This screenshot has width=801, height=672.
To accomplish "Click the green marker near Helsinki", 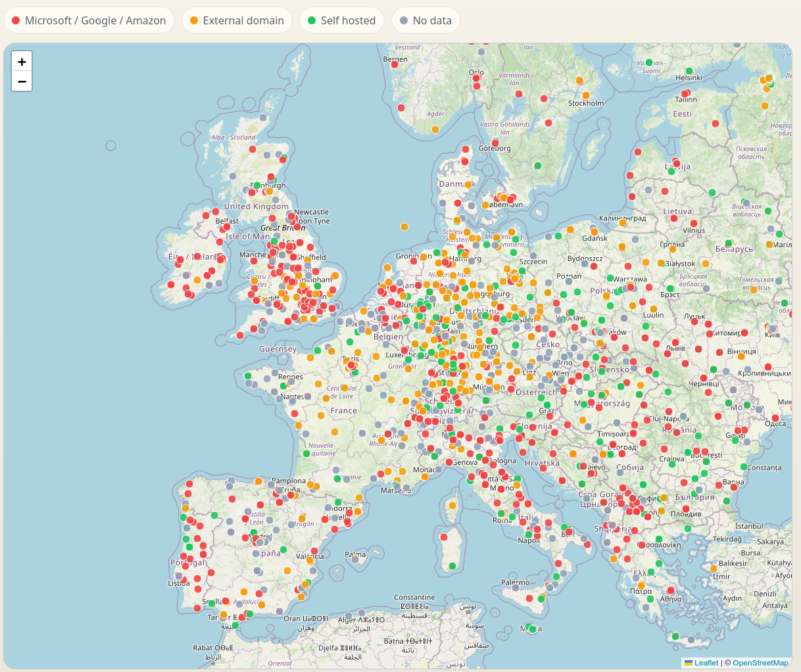I will click(689, 71).
